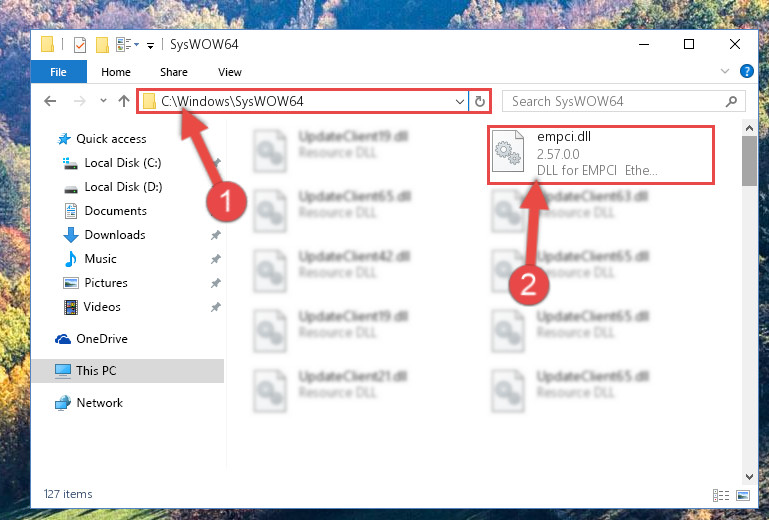Click the This PC monitor icon

(62, 371)
